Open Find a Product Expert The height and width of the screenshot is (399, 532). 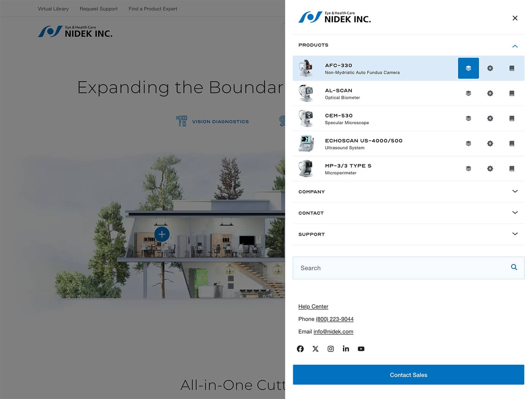pyautogui.click(x=153, y=9)
